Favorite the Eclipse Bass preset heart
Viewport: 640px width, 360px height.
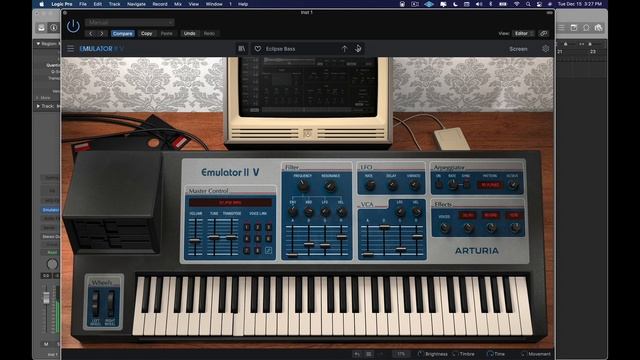(258, 49)
